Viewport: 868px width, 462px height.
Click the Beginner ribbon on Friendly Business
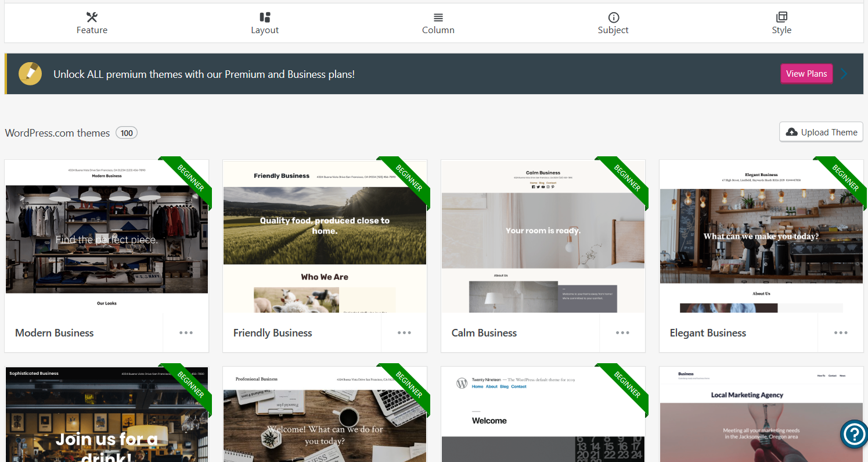(408, 178)
